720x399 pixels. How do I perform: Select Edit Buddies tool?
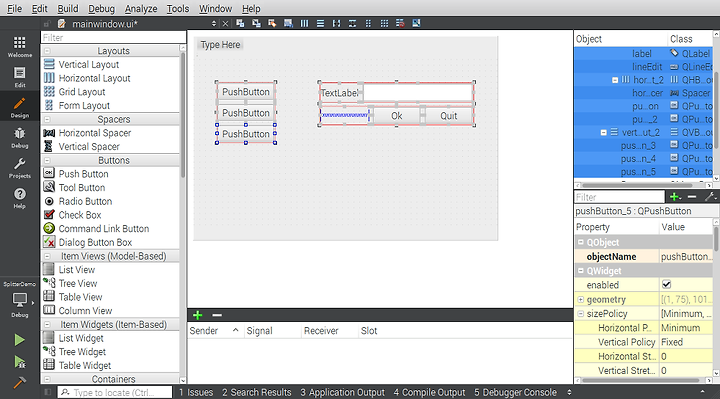(x=272, y=23)
